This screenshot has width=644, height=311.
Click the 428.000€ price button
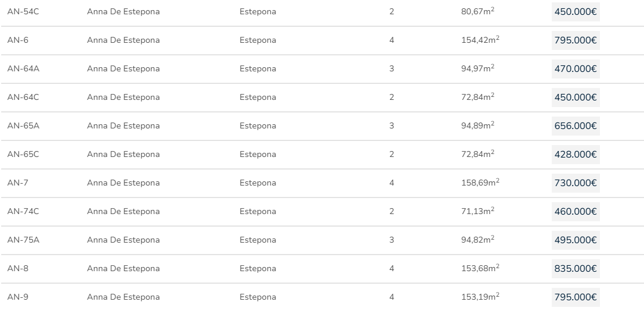tap(575, 155)
